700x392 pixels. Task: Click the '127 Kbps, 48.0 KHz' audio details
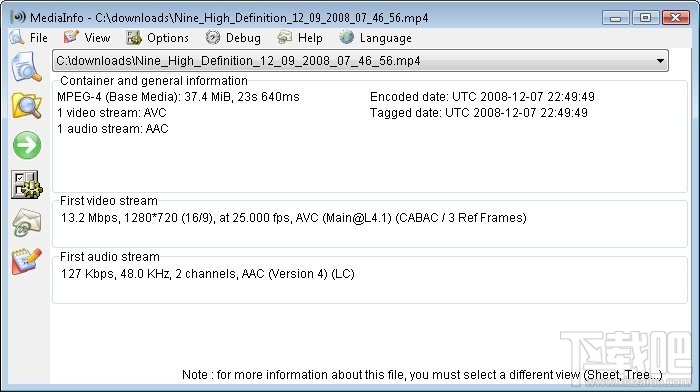[x=208, y=274]
